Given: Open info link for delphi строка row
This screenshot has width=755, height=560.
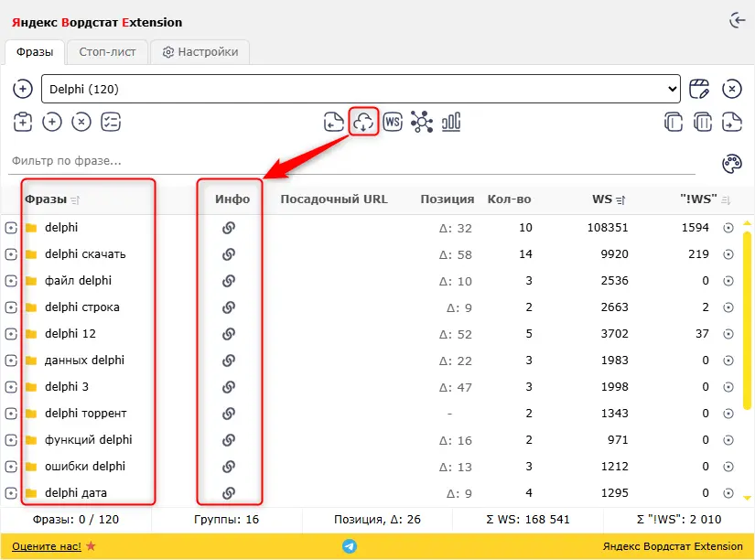Looking at the screenshot, I should tap(229, 307).
